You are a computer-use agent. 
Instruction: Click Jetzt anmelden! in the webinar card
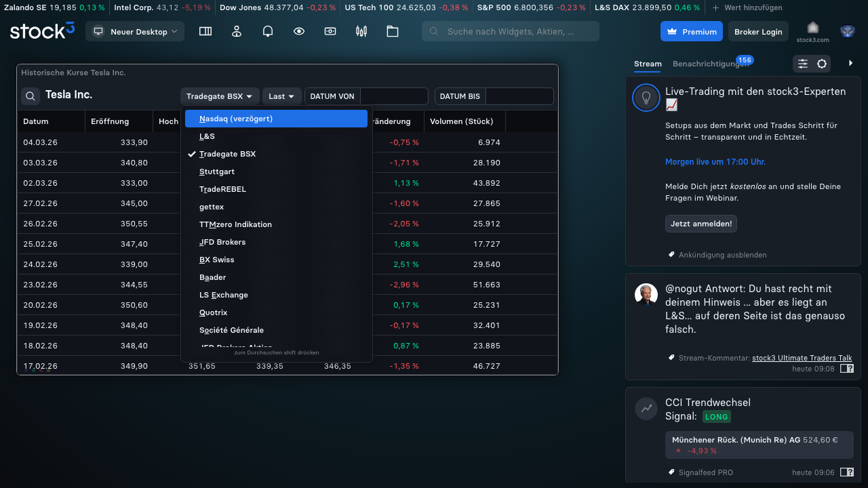701,224
